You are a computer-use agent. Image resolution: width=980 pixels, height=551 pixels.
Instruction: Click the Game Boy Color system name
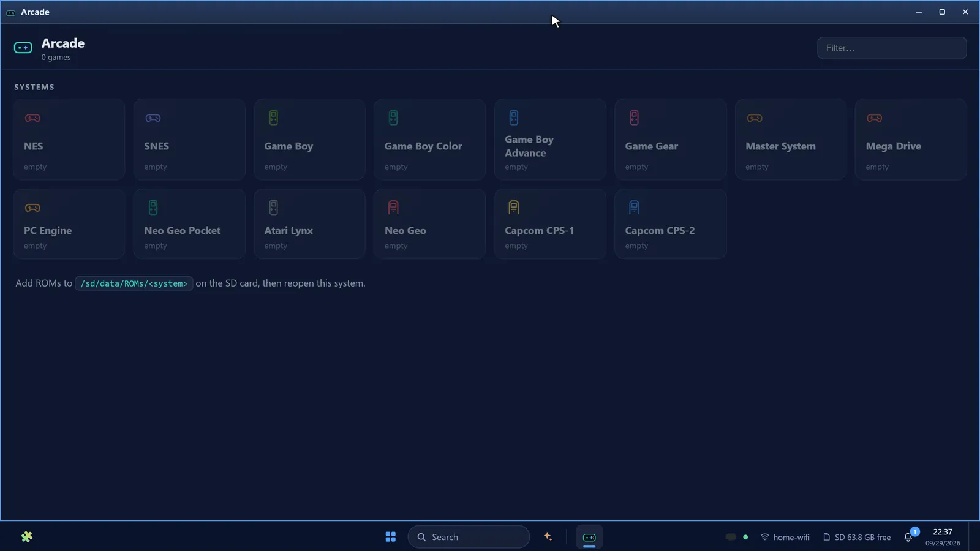pos(423,146)
